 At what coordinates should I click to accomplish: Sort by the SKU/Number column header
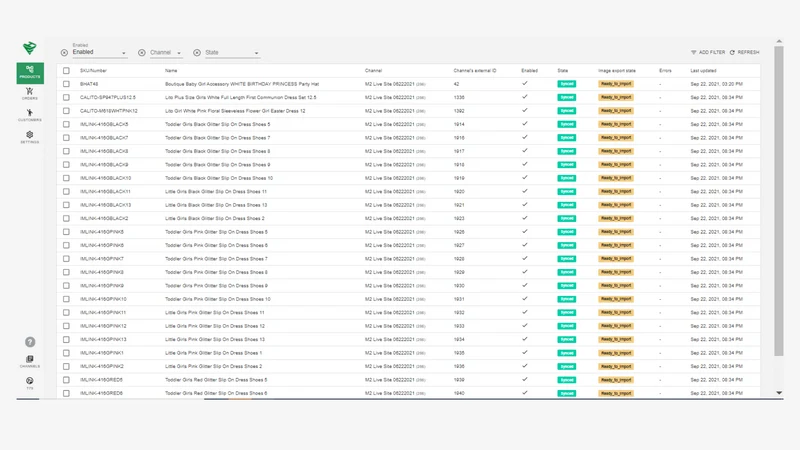click(x=93, y=70)
